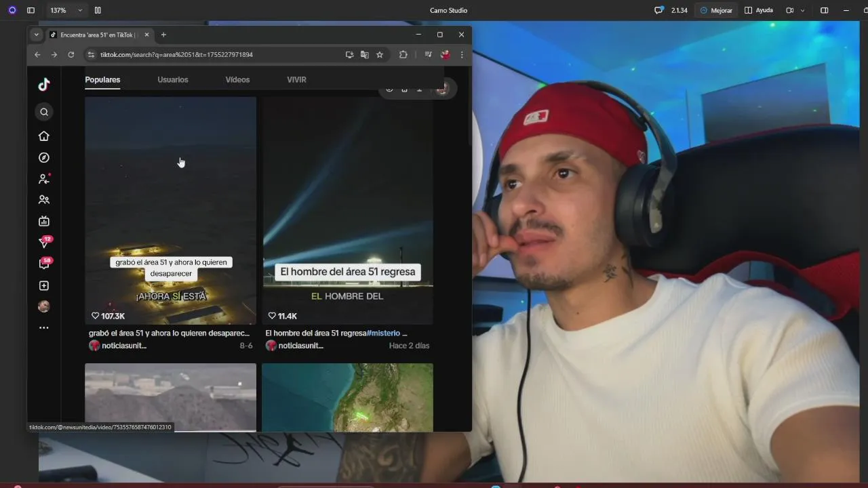Open the Chrome three-dot menu
This screenshot has width=868, height=488.
[x=462, y=54]
